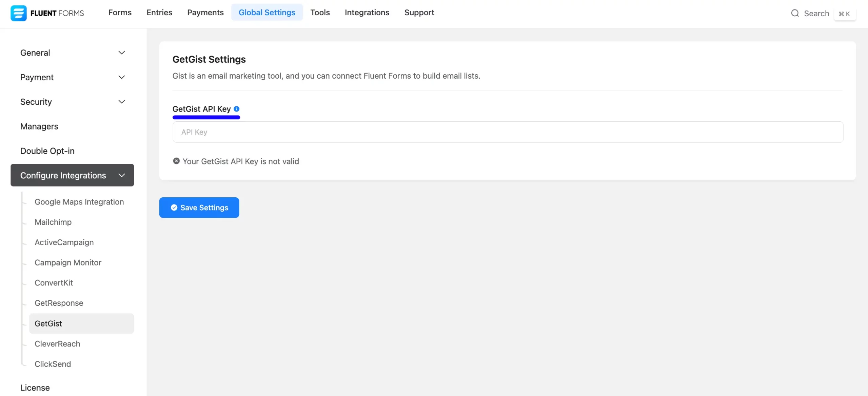This screenshot has height=396, width=868.
Task: Open the Tools menu
Action: coord(320,13)
